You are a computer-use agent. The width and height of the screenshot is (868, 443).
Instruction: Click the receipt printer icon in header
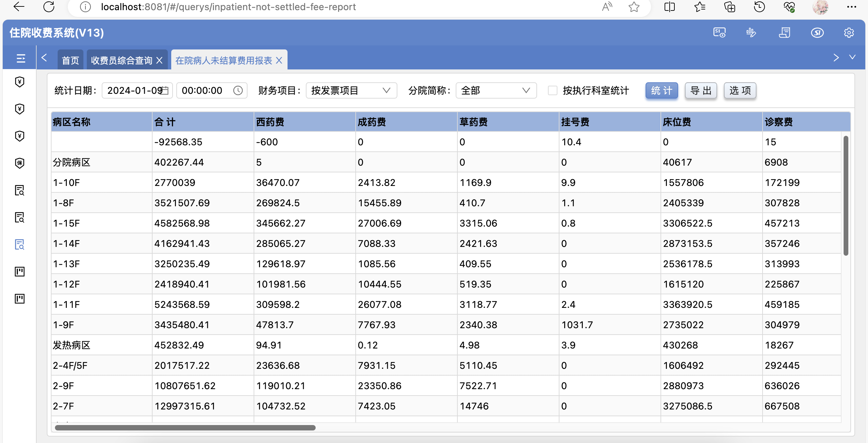pyautogui.click(x=785, y=33)
